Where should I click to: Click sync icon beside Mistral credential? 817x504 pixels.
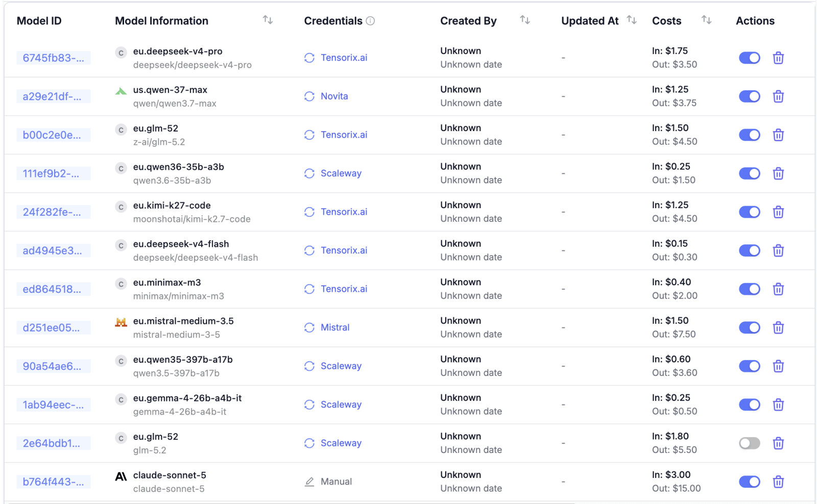(x=309, y=327)
